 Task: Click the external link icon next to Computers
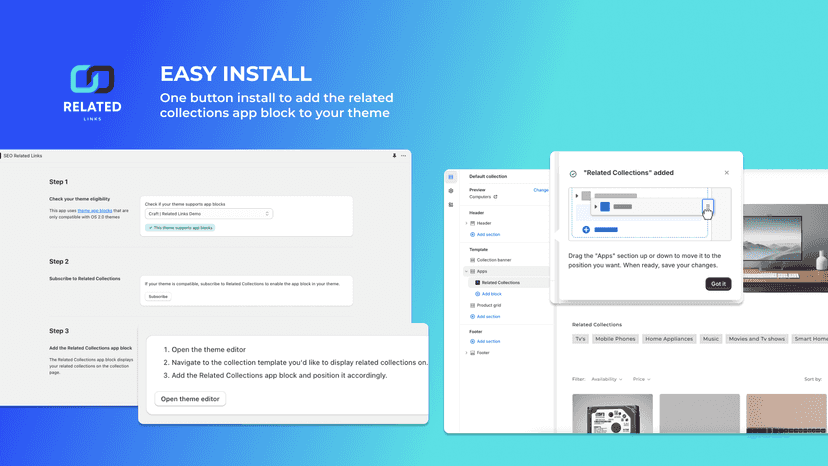coord(495,197)
